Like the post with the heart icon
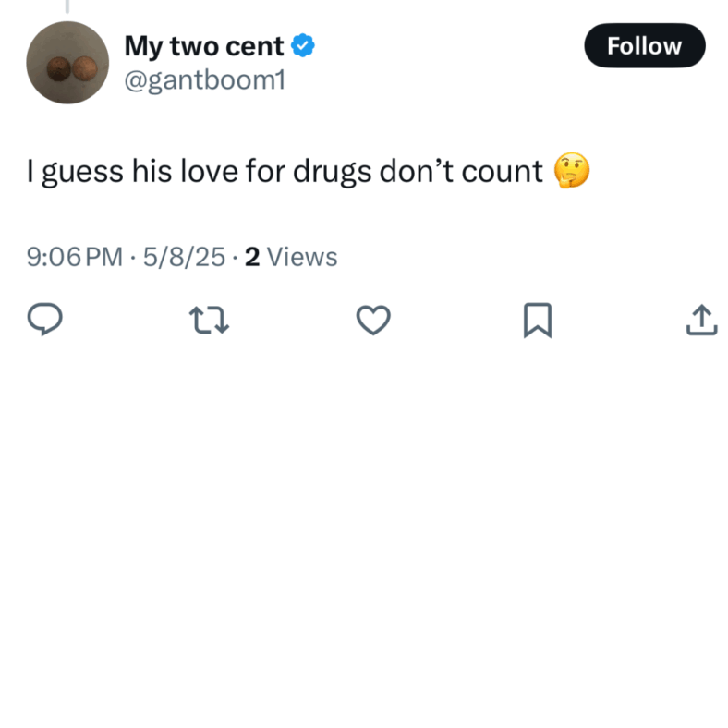Image resolution: width=728 pixels, height=728 pixels. click(373, 320)
